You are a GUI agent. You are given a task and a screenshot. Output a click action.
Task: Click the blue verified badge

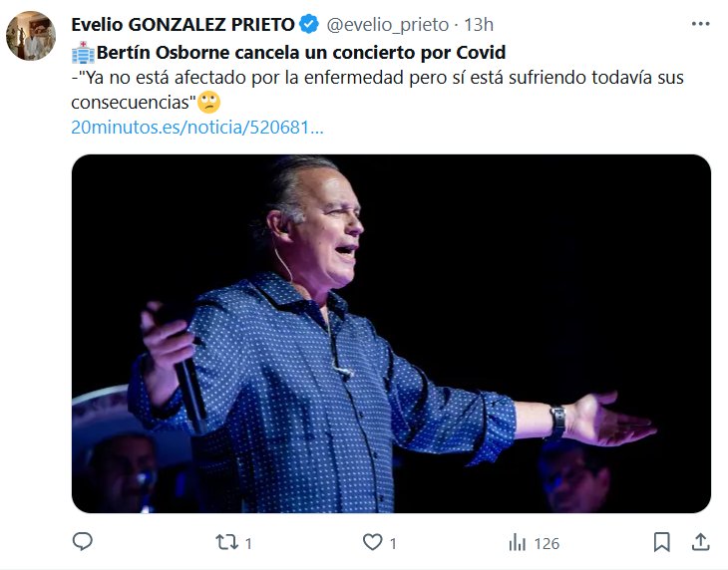(x=310, y=24)
